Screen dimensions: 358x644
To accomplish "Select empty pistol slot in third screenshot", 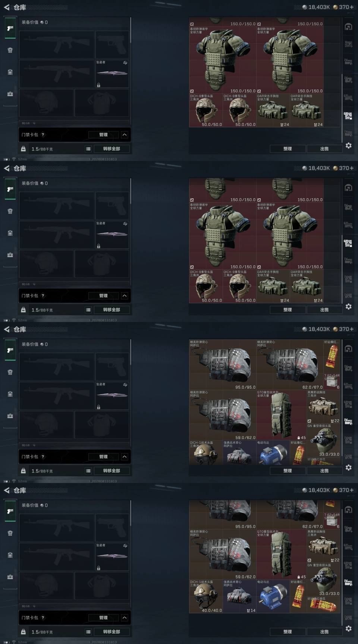I will [x=112, y=367].
